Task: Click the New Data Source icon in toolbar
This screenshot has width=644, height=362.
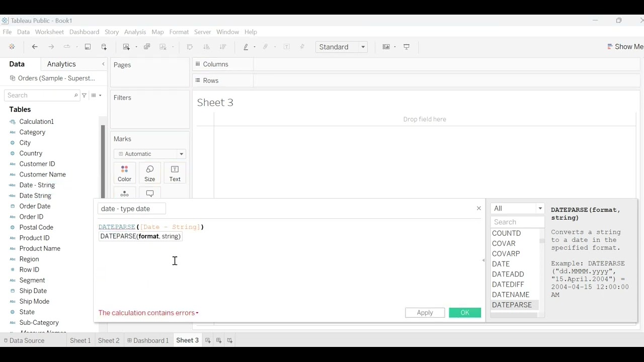Action: point(104,47)
